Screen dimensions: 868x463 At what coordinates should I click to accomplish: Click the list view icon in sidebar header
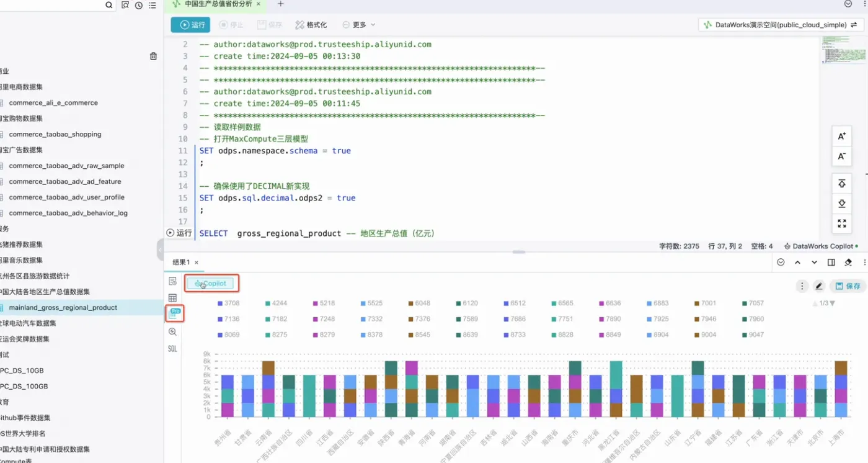pos(153,5)
